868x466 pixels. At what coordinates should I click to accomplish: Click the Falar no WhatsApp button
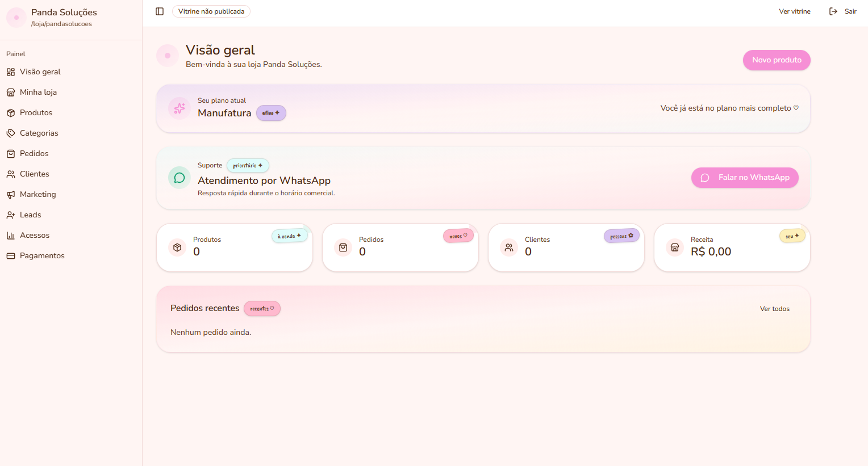(745, 178)
